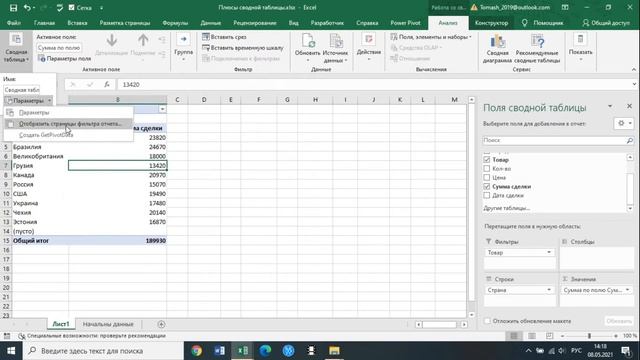Image resolution: width=640 pixels, height=360 pixels.
Task: Click Общий доступ share button
Action: (606, 23)
